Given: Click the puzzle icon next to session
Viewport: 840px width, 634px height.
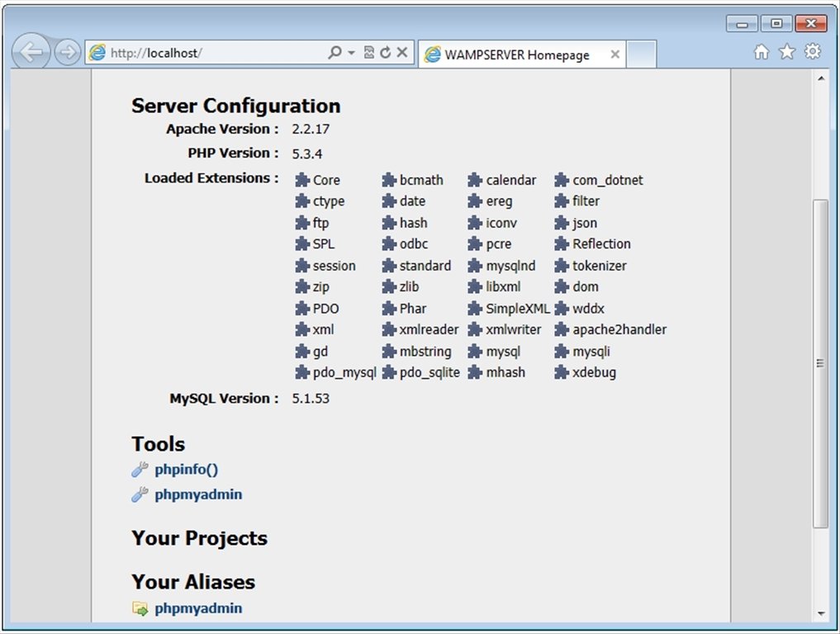Looking at the screenshot, I should (x=302, y=266).
